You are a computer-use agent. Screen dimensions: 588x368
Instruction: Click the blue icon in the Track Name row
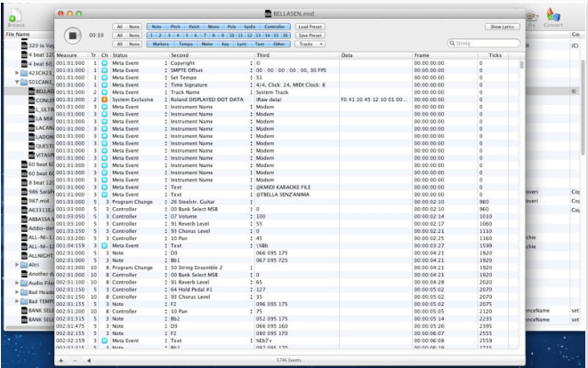[105, 92]
